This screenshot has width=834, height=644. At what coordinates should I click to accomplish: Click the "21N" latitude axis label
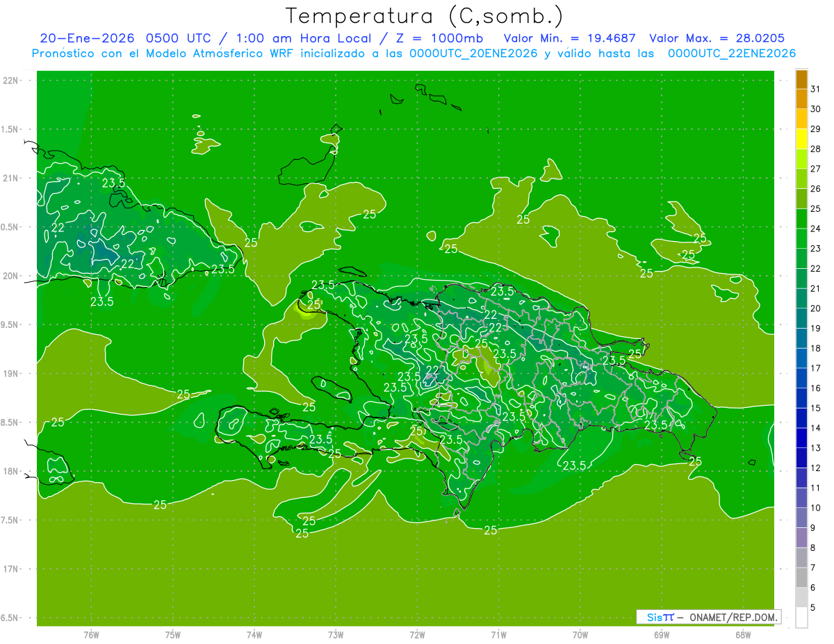pos(10,179)
